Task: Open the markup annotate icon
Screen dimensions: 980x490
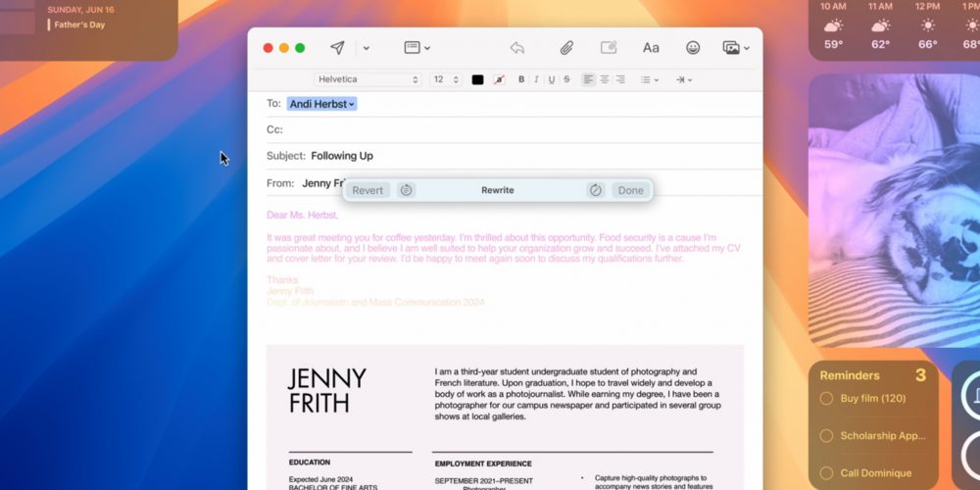Action: coord(609,47)
